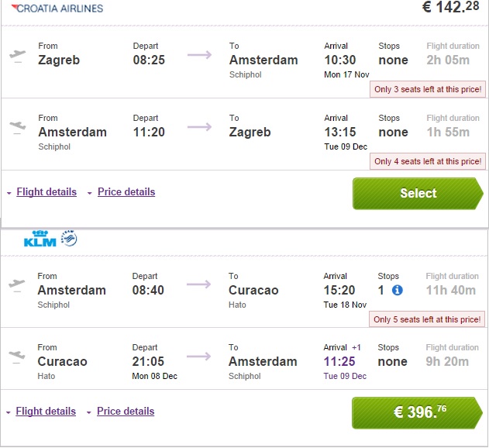
Task: Click the 'Only 3 seats left' notice
Action: pos(427,90)
